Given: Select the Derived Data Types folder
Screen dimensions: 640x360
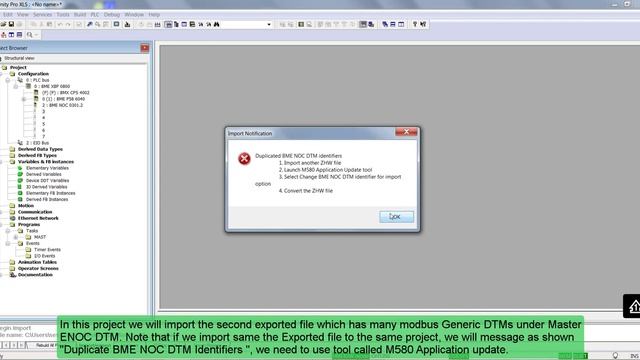Looking at the screenshot, I should pyautogui.click(x=40, y=149).
